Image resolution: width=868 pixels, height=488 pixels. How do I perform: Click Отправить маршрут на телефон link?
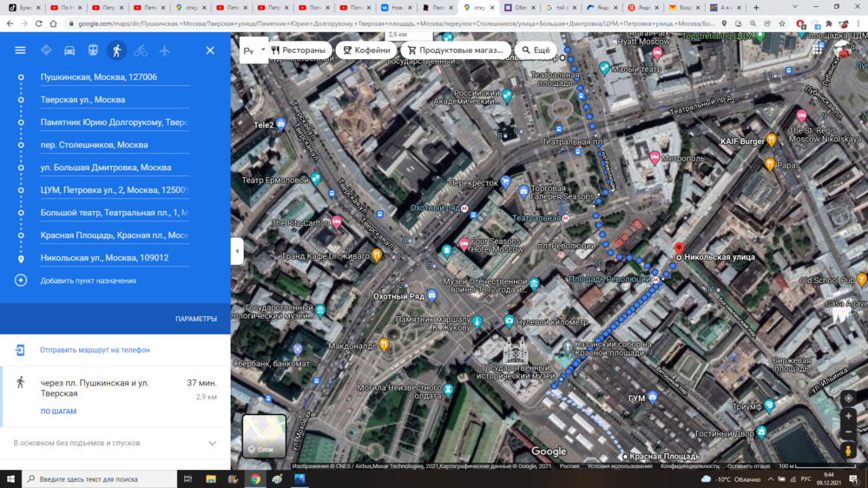pyautogui.click(x=95, y=350)
